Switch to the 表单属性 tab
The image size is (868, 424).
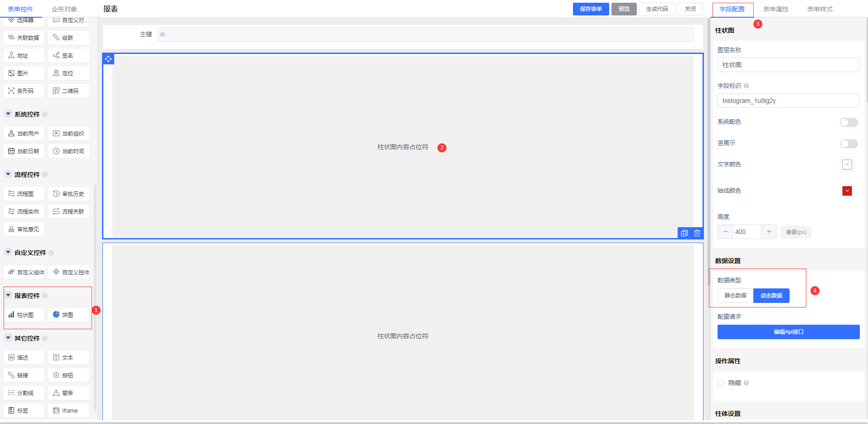pos(776,9)
